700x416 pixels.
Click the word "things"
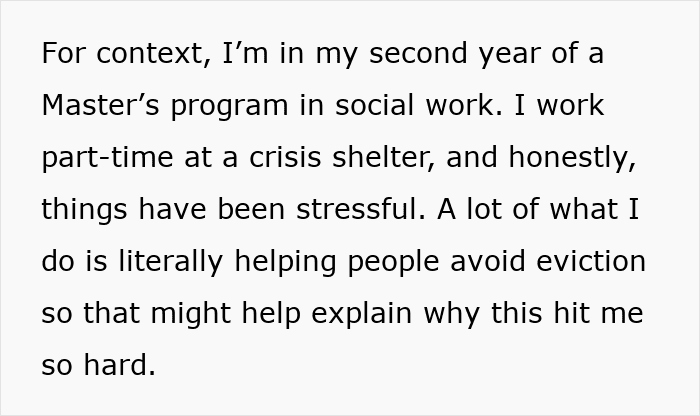coord(84,211)
